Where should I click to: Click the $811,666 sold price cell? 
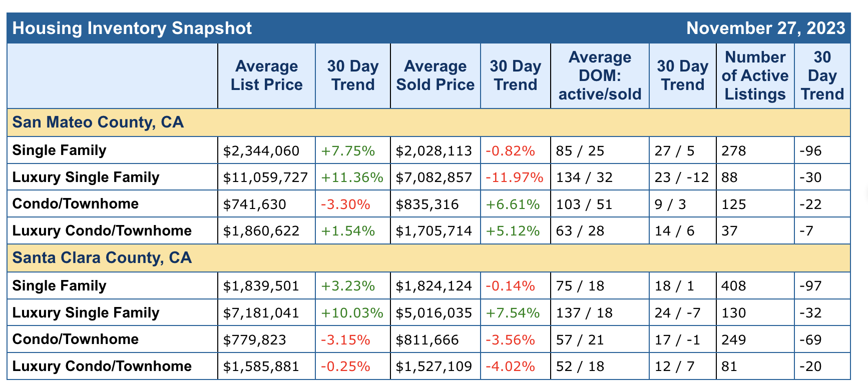[x=427, y=340]
